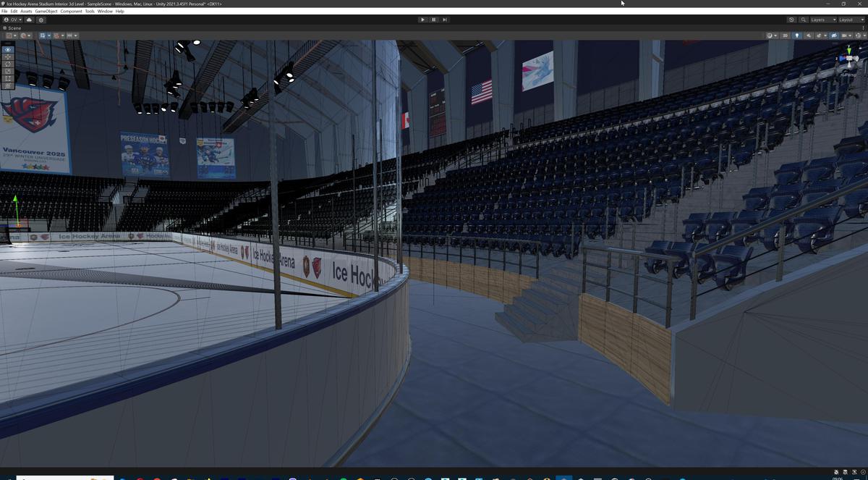Toggle scene view lighting
The image size is (868, 480).
tap(797, 35)
